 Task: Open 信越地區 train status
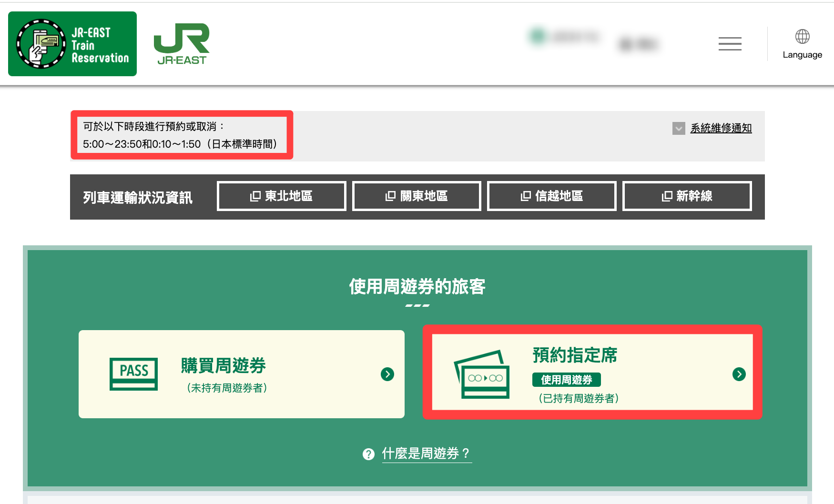[x=552, y=196]
